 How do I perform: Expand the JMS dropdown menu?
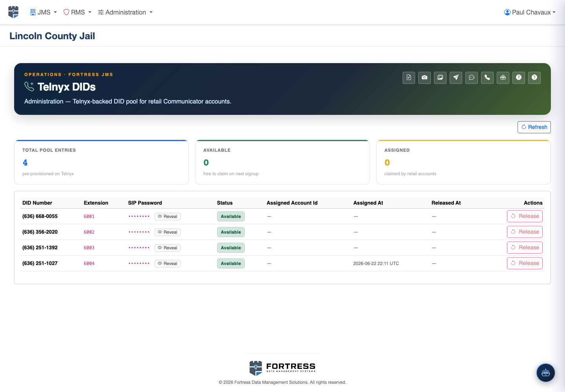coord(44,12)
